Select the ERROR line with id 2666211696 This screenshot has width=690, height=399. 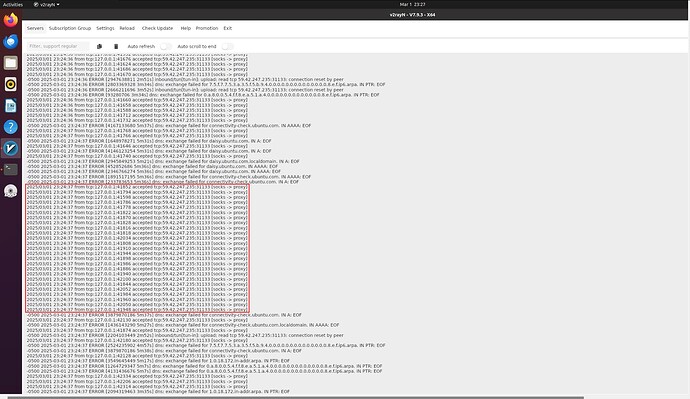pos(185,90)
